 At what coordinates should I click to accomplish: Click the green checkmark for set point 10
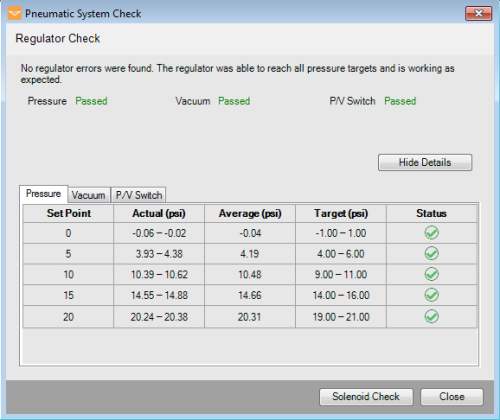[x=432, y=274]
